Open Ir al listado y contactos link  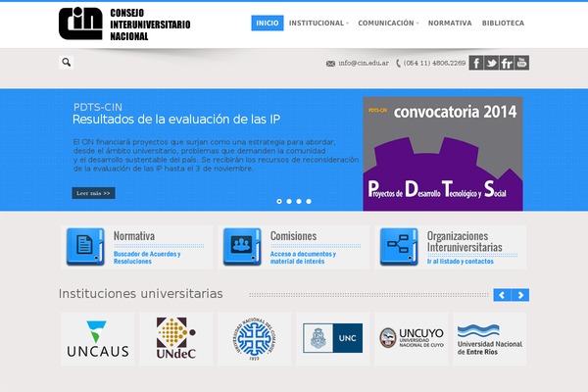pos(461,261)
